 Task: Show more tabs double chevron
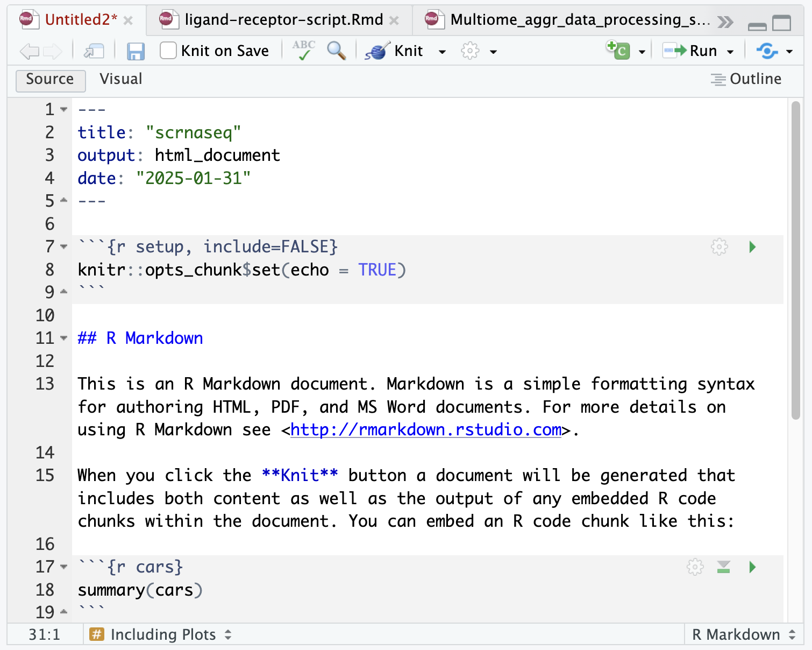click(x=725, y=22)
